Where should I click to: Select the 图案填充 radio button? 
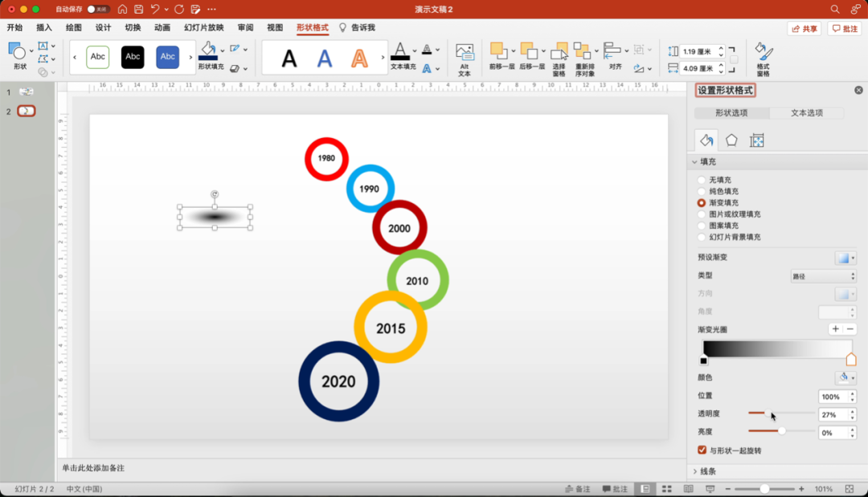[702, 226]
